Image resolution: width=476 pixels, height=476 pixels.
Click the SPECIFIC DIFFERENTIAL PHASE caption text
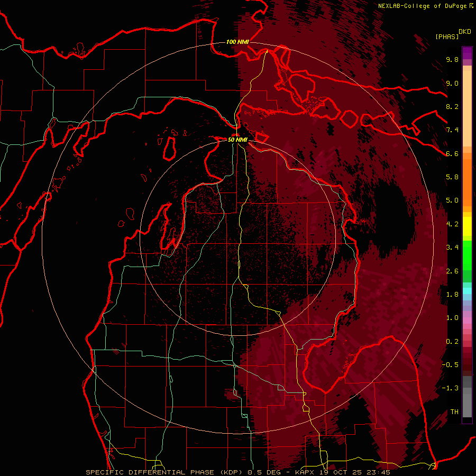point(150,472)
